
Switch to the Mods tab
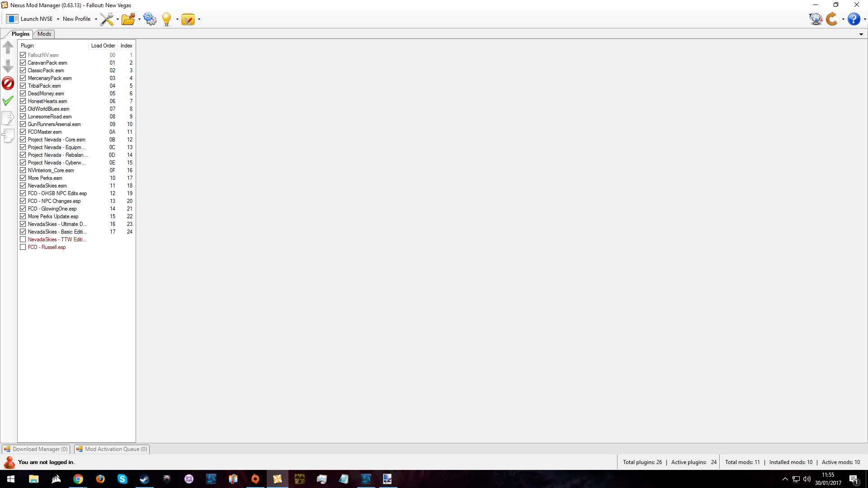tap(44, 34)
